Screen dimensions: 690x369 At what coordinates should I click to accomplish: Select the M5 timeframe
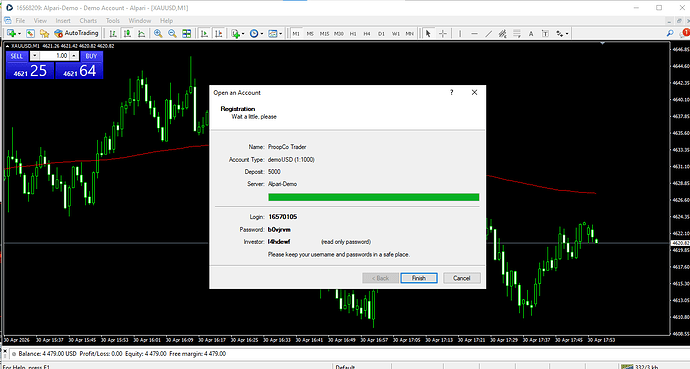click(310, 33)
